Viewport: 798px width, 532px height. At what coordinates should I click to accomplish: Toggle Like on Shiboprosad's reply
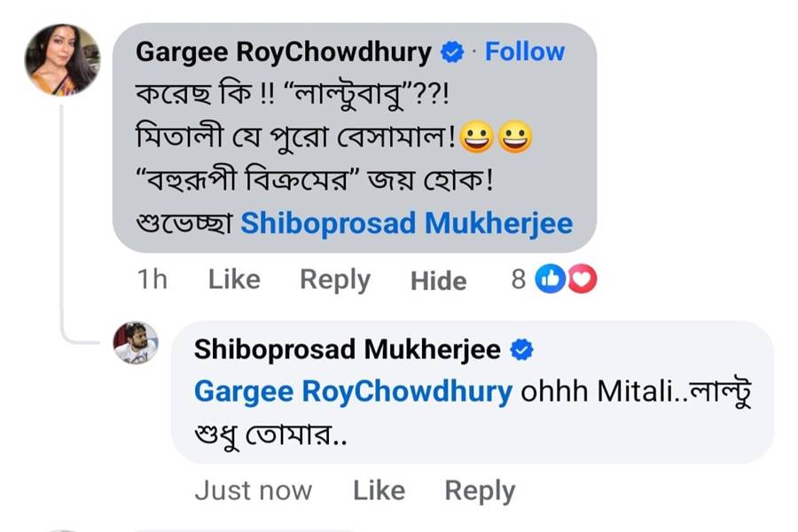tap(379, 489)
